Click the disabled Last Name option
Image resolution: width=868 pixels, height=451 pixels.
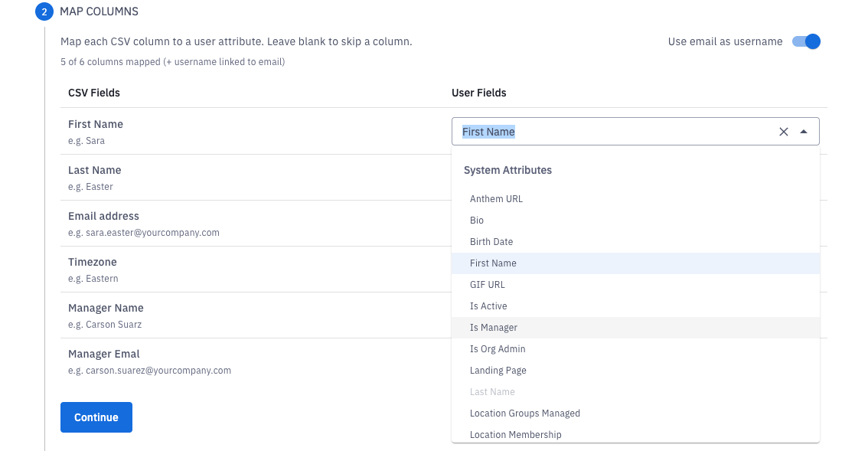click(x=635, y=392)
